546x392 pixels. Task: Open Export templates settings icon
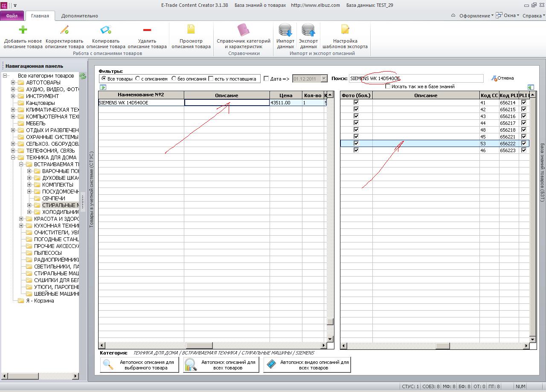pyautogui.click(x=345, y=29)
